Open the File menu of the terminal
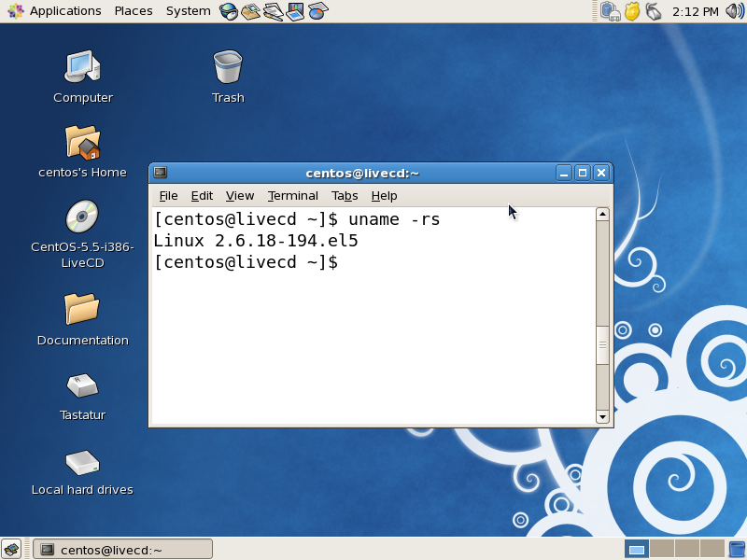Image resolution: width=747 pixels, height=560 pixels. 167,195
